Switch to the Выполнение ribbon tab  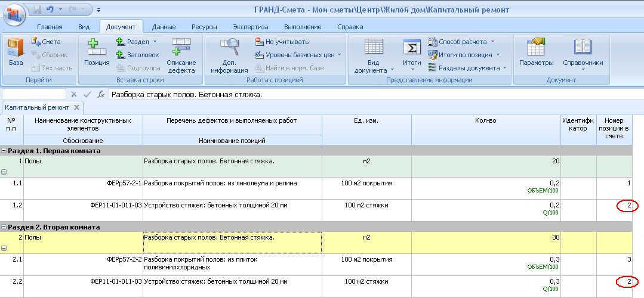click(303, 27)
